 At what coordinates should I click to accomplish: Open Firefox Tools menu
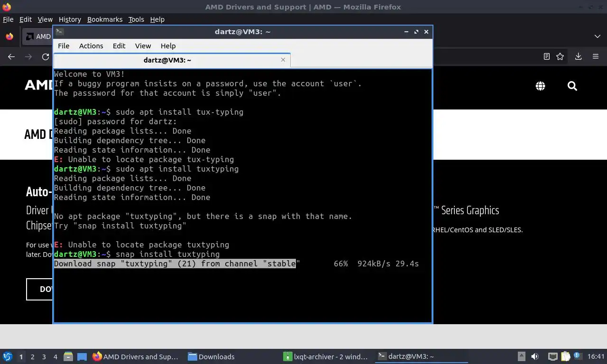(x=136, y=19)
